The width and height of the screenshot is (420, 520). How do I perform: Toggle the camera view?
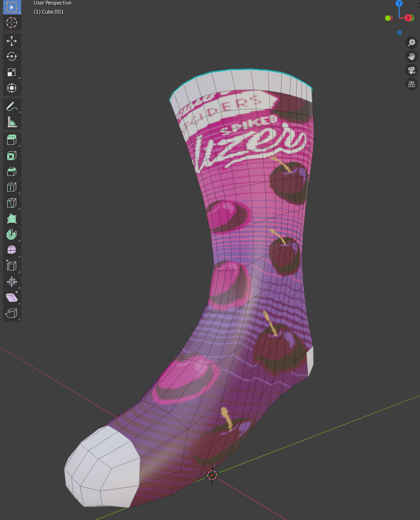pos(411,70)
